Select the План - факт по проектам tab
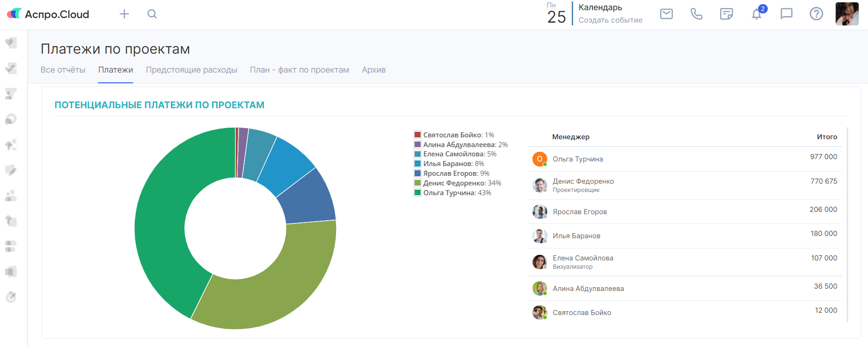This screenshot has width=868, height=346. click(300, 70)
